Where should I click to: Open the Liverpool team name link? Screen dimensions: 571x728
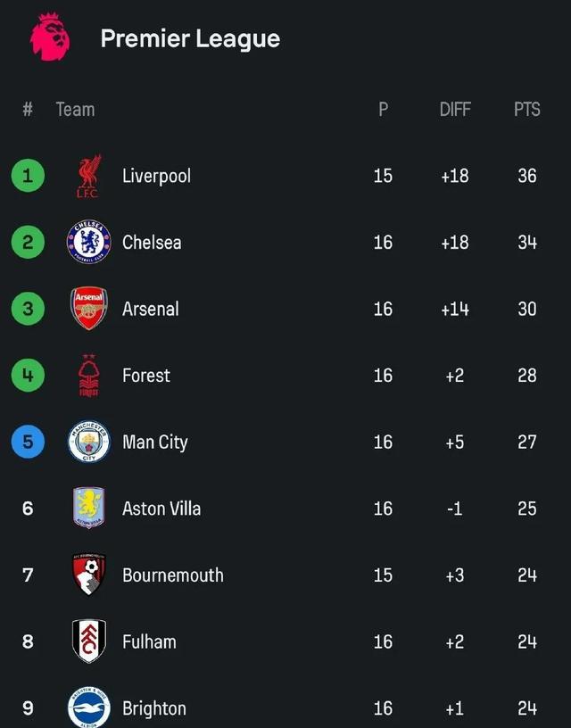[x=156, y=176]
